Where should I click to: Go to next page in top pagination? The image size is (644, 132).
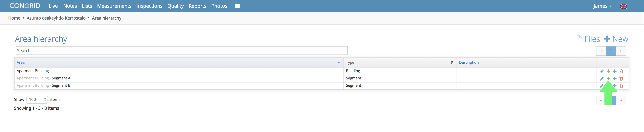[x=620, y=51]
